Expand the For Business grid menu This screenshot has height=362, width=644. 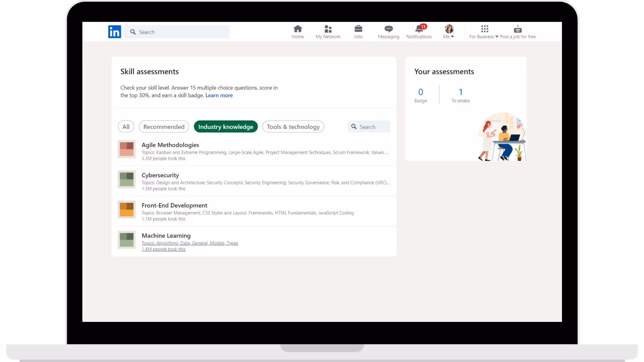484,32
